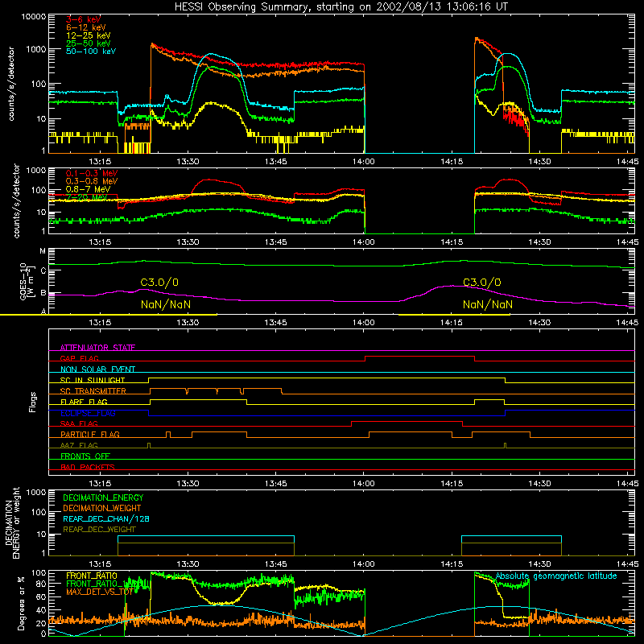The width and height of the screenshot is (644, 644).
Task: Click the DECIMATION_ENERGY legend label
Action: tap(103, 497)
